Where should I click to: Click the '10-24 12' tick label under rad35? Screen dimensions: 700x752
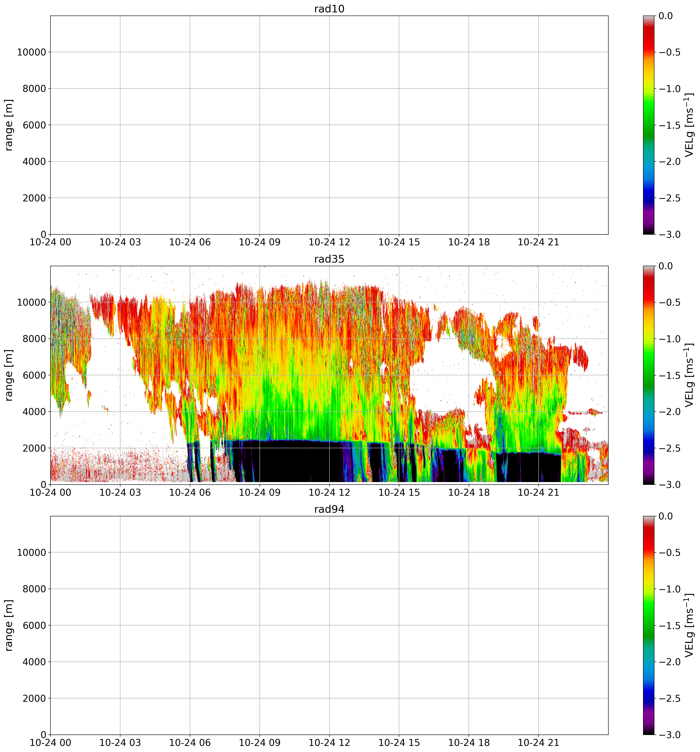pyautogui.click(x=329, y=493)
